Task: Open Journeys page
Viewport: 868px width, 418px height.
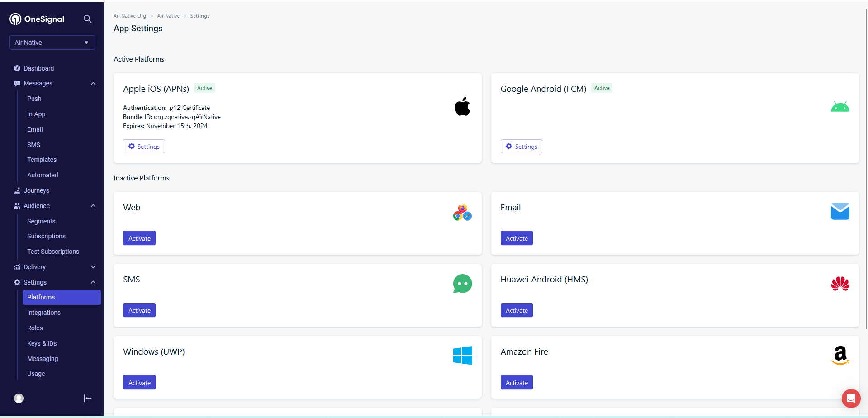Action: 36,190
